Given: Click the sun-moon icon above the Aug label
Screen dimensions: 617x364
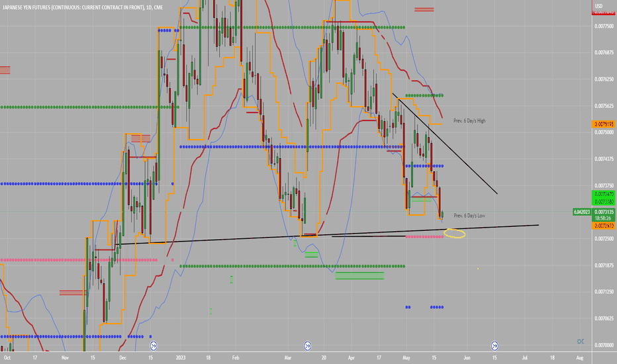Looking at the screenshot, I should tap(581, 341).
